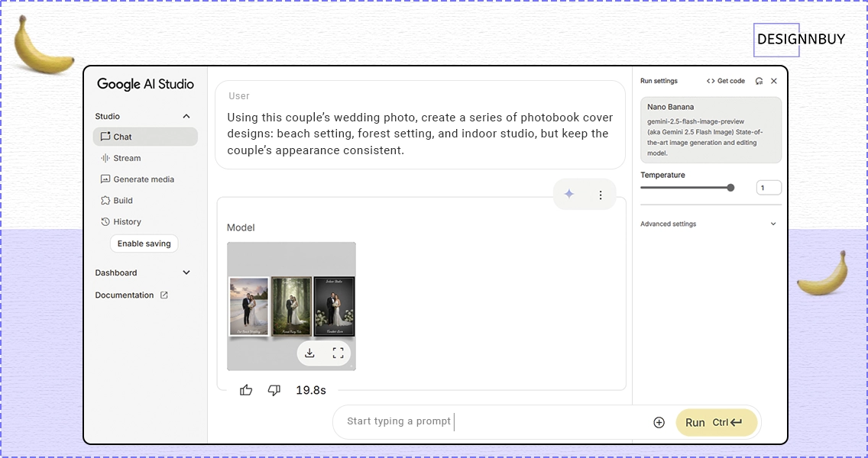Open the History page
Screen dimensions: 868x458
[x=121, y=222]
